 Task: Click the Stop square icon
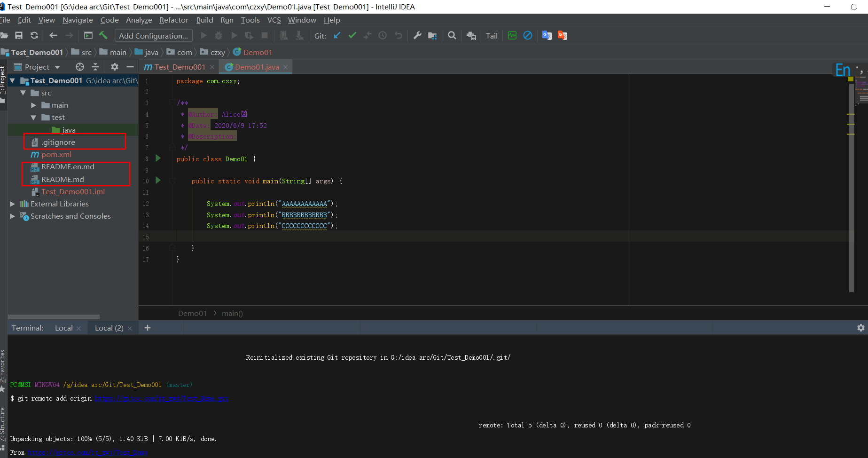tap(265, 35)
